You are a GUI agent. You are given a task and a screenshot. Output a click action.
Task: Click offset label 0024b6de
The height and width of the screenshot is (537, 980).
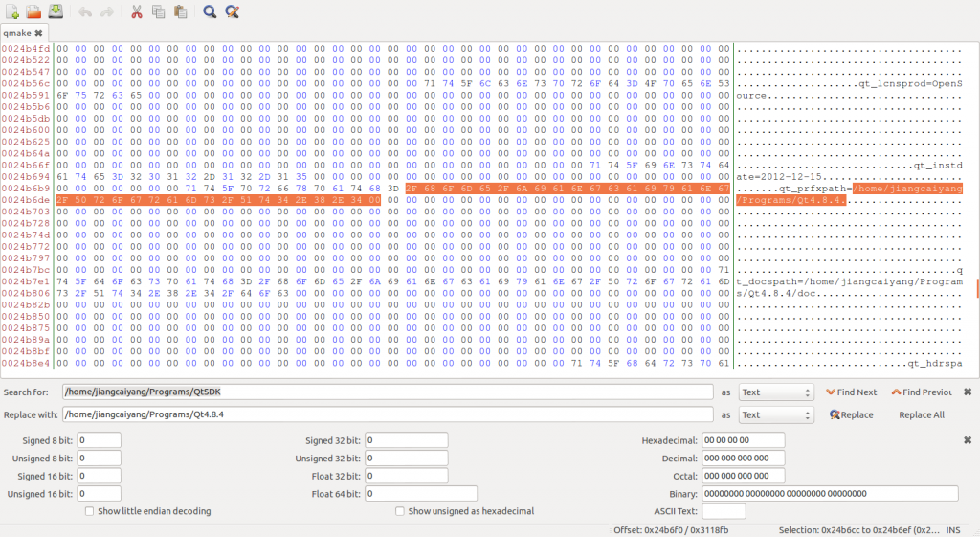pos(26,200)
